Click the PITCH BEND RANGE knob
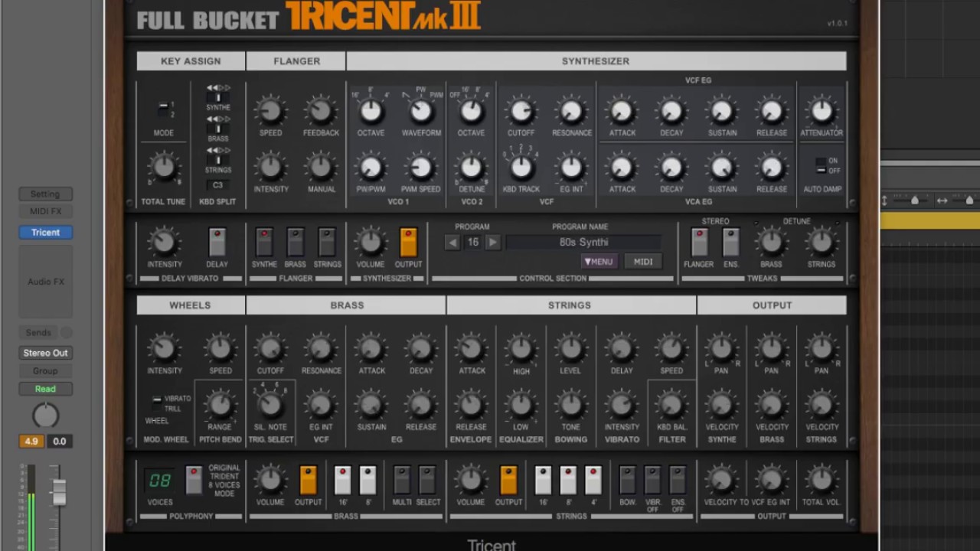Viewport: 980px width, 551px height. (x=220, y=404)
